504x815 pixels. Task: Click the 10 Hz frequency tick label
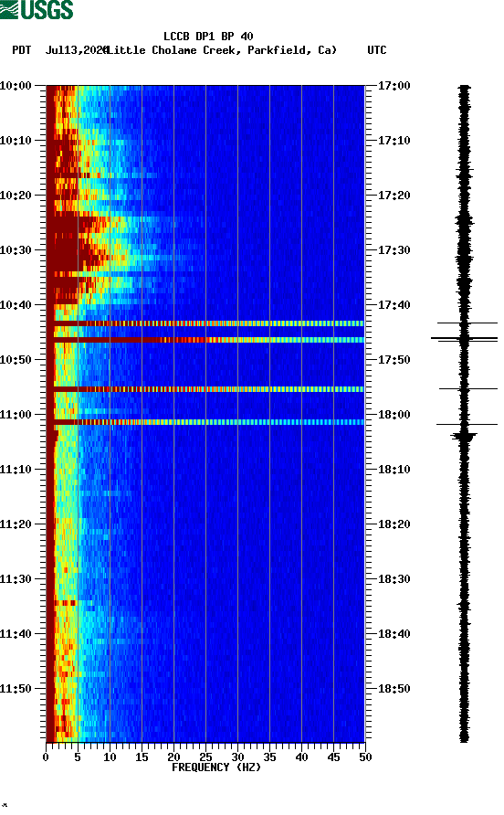110,757
